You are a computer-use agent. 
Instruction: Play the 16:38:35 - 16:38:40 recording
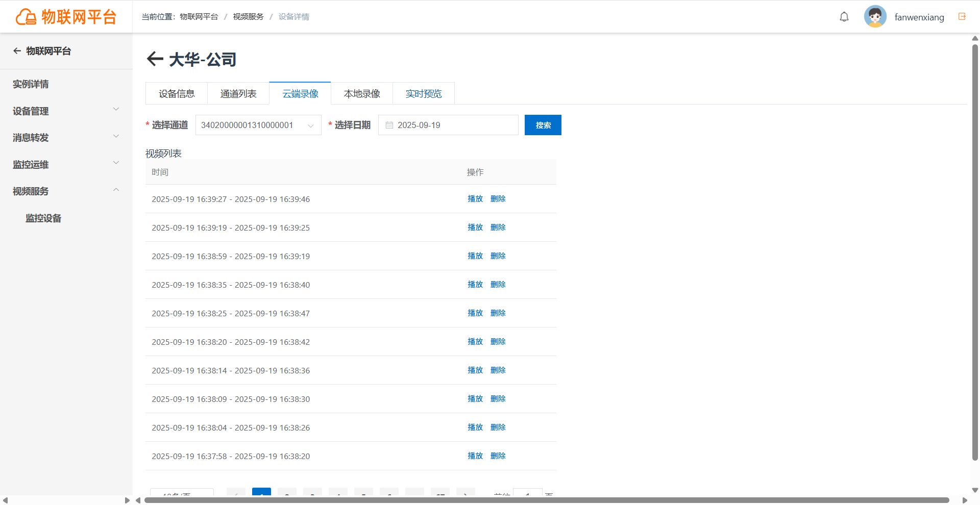tap(475, 285)
